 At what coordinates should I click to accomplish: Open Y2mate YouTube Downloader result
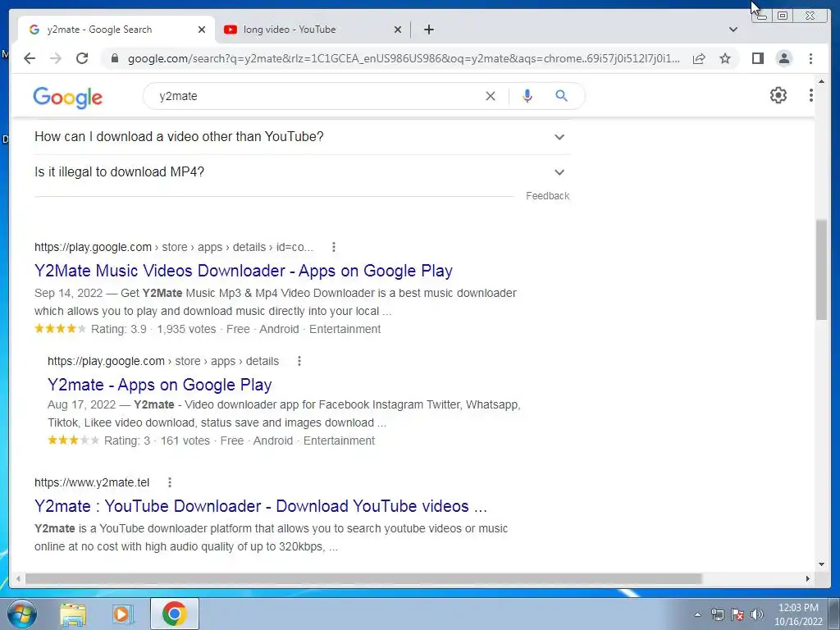click(261, 505)
